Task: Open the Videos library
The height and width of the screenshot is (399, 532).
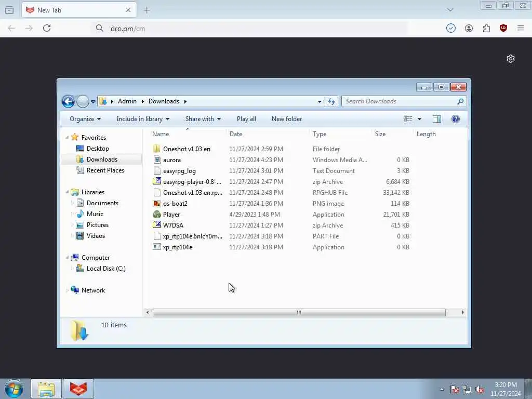Action: pos(96,236)
